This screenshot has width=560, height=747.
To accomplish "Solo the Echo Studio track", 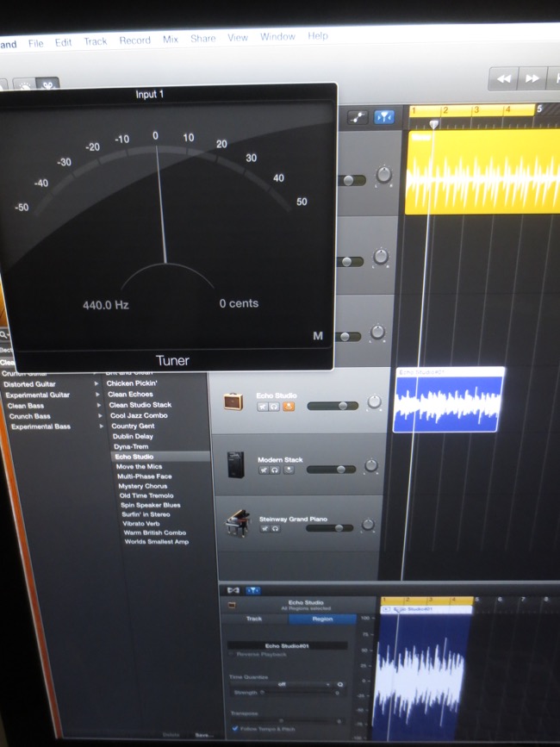I will click(x=274, y=407).
